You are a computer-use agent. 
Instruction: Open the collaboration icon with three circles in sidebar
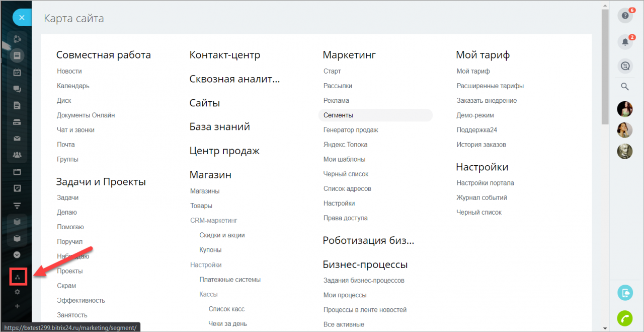click(x=17, y=39)
